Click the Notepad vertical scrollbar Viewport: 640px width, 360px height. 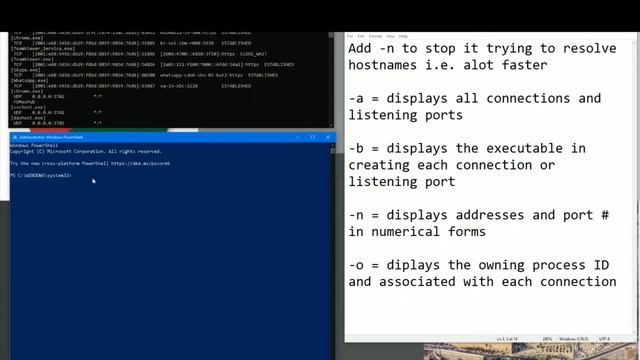click(634, 188)
